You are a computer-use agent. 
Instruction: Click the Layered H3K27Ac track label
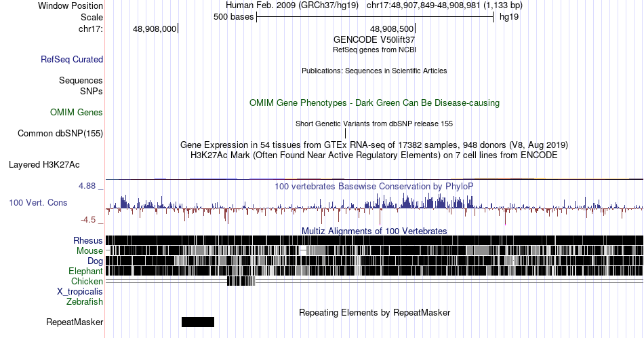(x=44, y=164)
